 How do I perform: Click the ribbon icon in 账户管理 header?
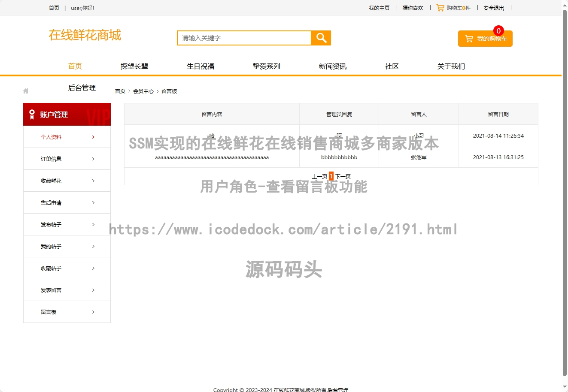(x=32, y=115)
